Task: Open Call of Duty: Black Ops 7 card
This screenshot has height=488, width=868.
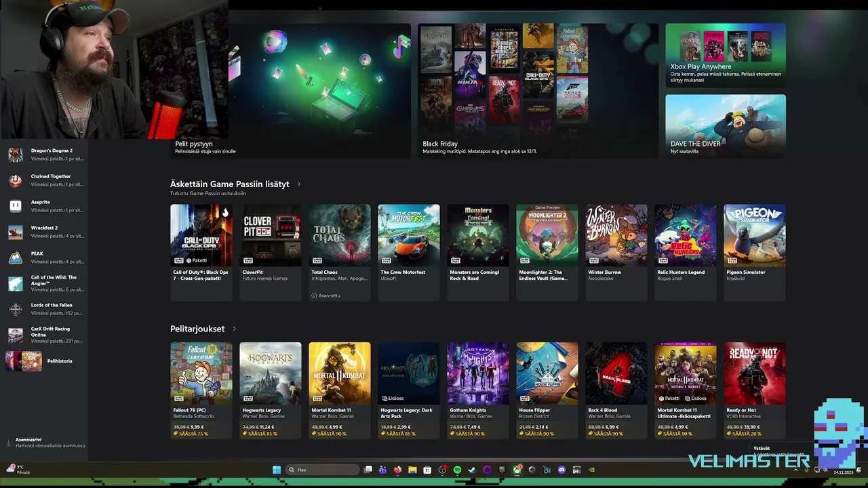Action: point(201,252)
